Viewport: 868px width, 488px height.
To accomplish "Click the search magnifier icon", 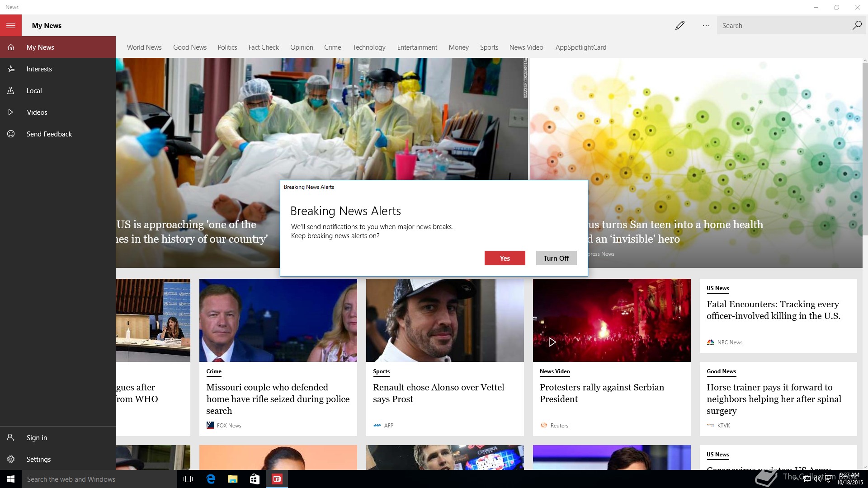I will click(x=857, y=25).
